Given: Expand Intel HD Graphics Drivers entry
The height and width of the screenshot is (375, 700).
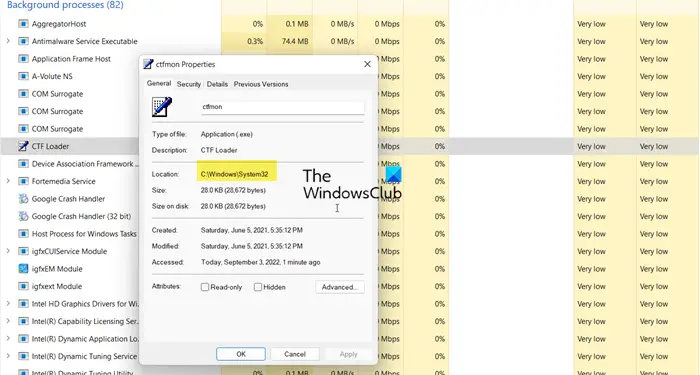Looking at the screenshot, I should click(8, 304).
